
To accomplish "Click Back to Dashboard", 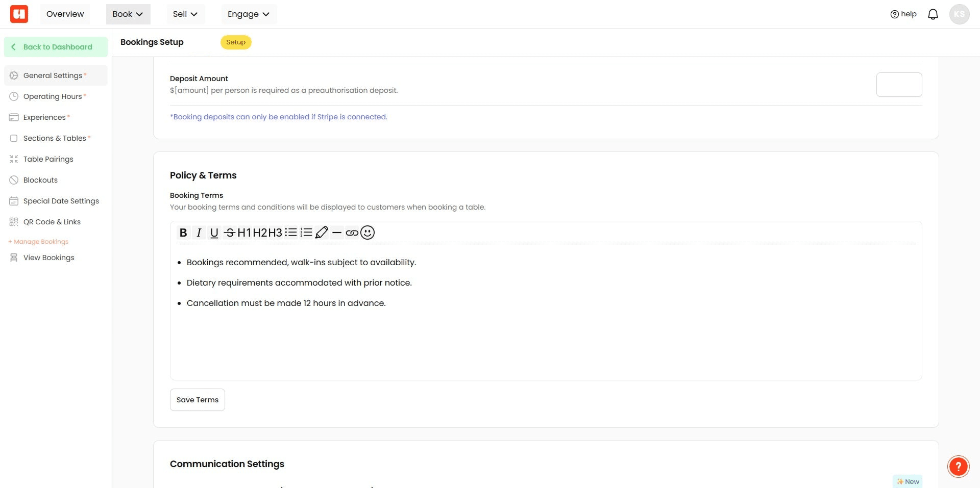I will coord(56,47).
